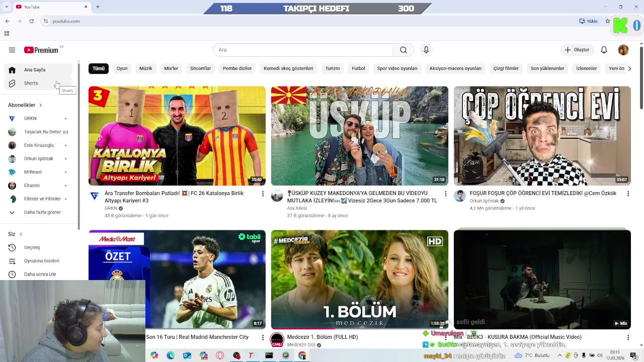
Task: Open weather widget 7°C Bulutlu
Action: 532,355
